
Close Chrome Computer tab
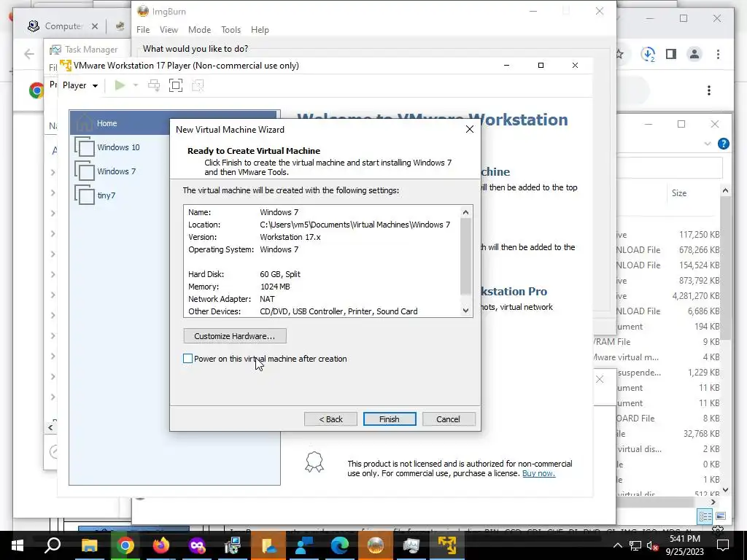[95, 26]
